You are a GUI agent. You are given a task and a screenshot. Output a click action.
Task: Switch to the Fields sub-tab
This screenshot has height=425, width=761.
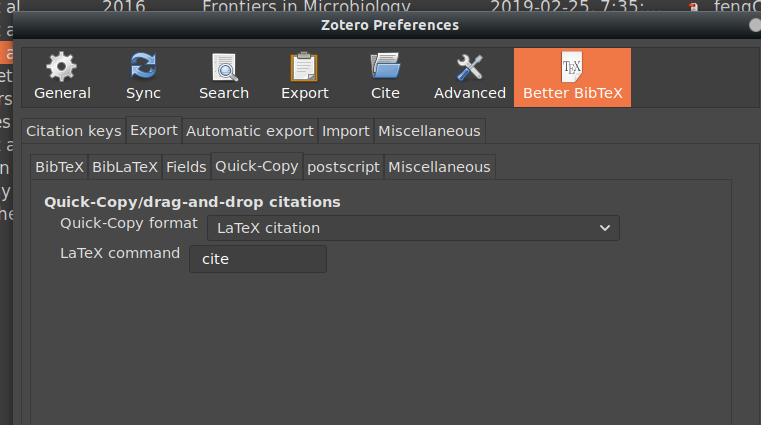(x=186, y=167)
